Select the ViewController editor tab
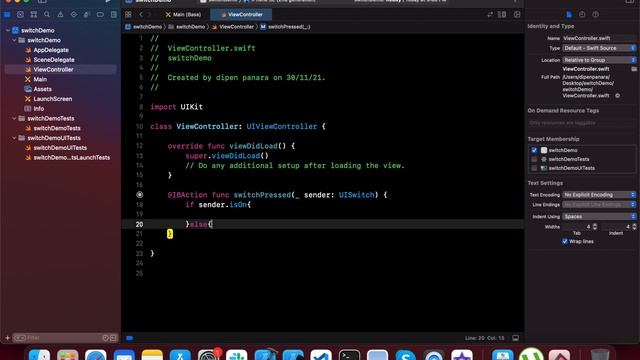The image size is (640, 360). pyautogui.click(x=241, y=15)
